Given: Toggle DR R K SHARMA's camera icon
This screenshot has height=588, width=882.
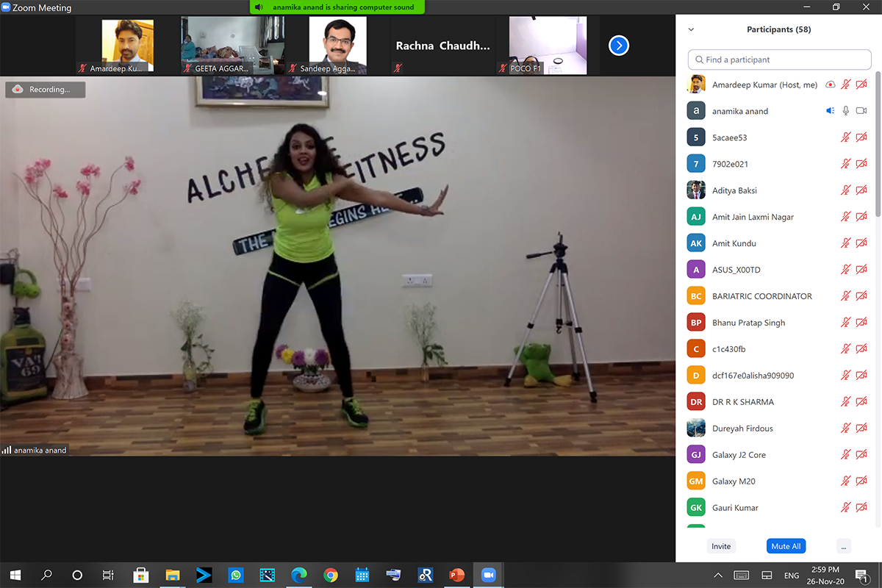Looking at the screenshot, I should point(861,402).
